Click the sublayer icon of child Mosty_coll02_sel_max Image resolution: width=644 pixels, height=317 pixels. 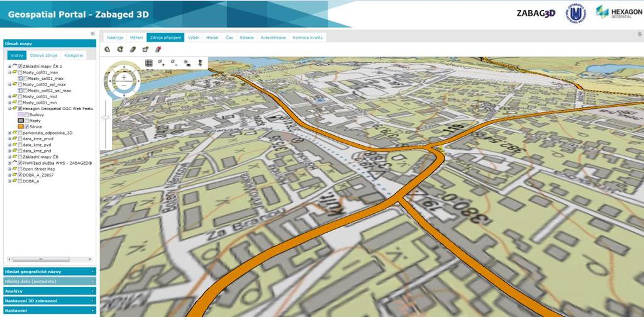click(20, 91)
